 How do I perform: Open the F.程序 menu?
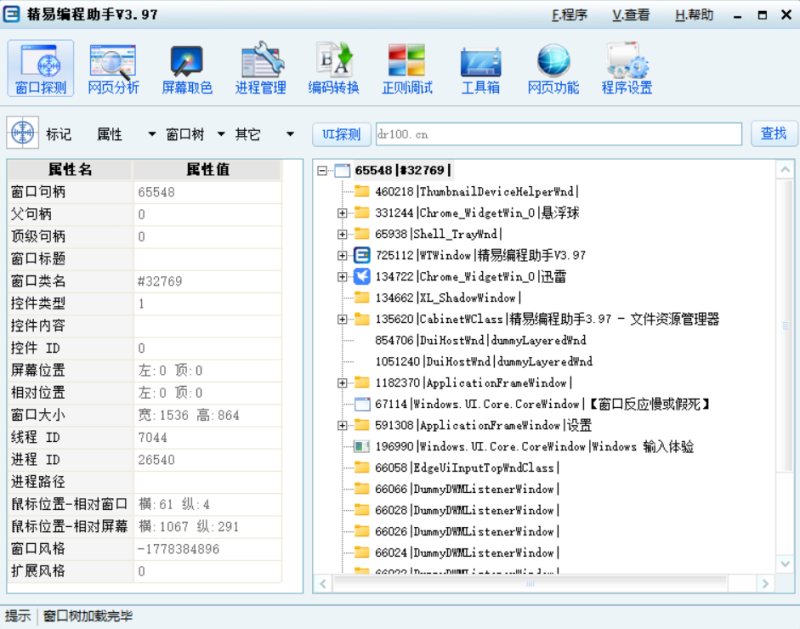pos(569,15)
